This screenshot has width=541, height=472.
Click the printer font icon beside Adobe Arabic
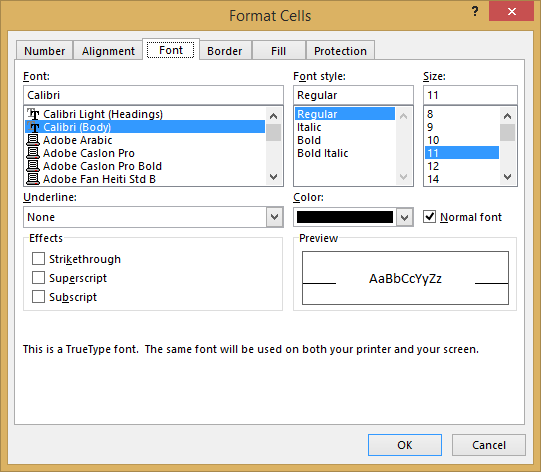[33, 140]
